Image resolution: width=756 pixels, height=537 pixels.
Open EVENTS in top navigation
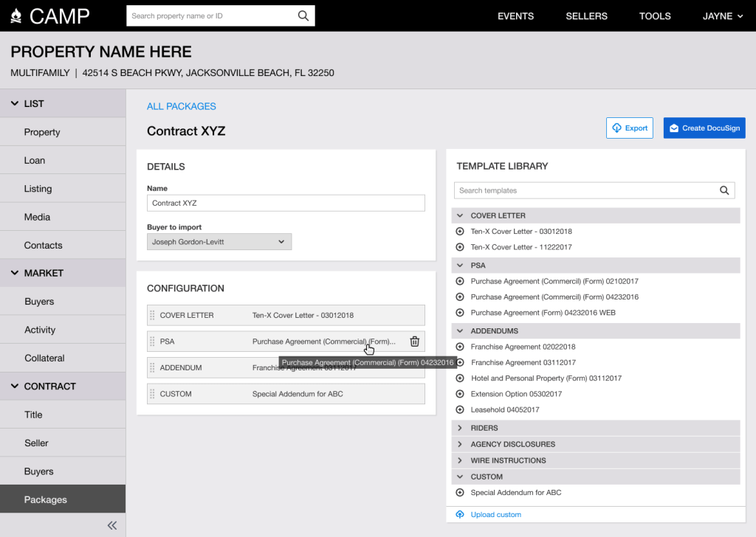[515, 16]
